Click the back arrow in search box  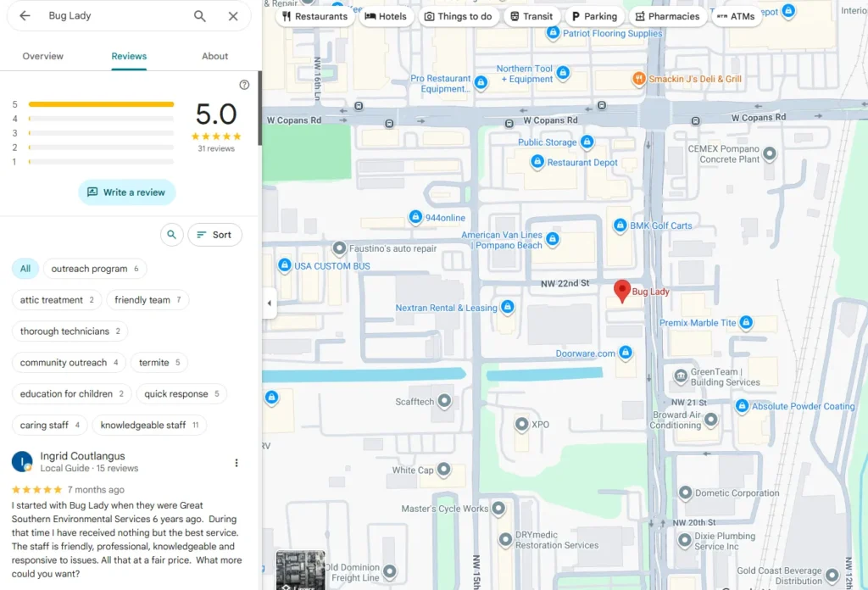click(x=25, y=16)
